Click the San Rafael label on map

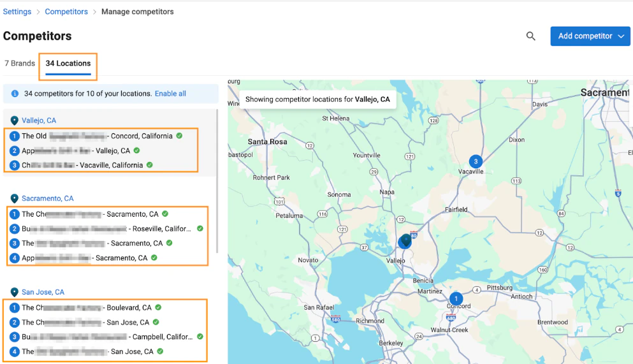(319, 307)
